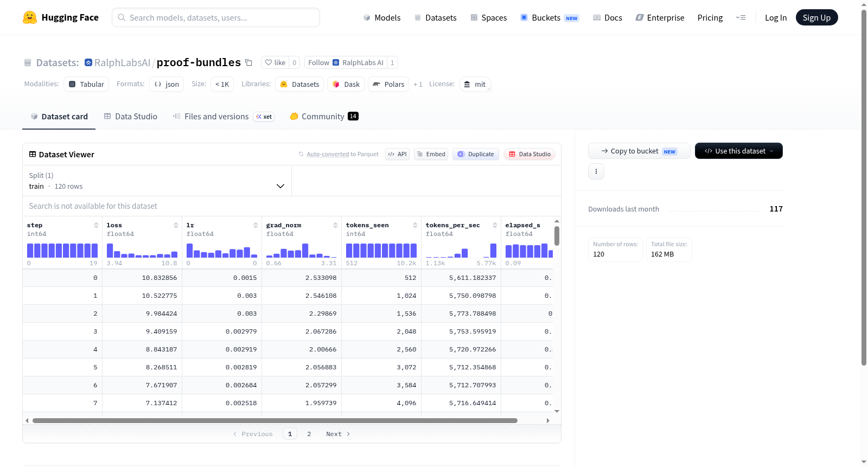Open the three-dot more options button
The height and width of the screenshot is (467, 868).
click(596, 171)
